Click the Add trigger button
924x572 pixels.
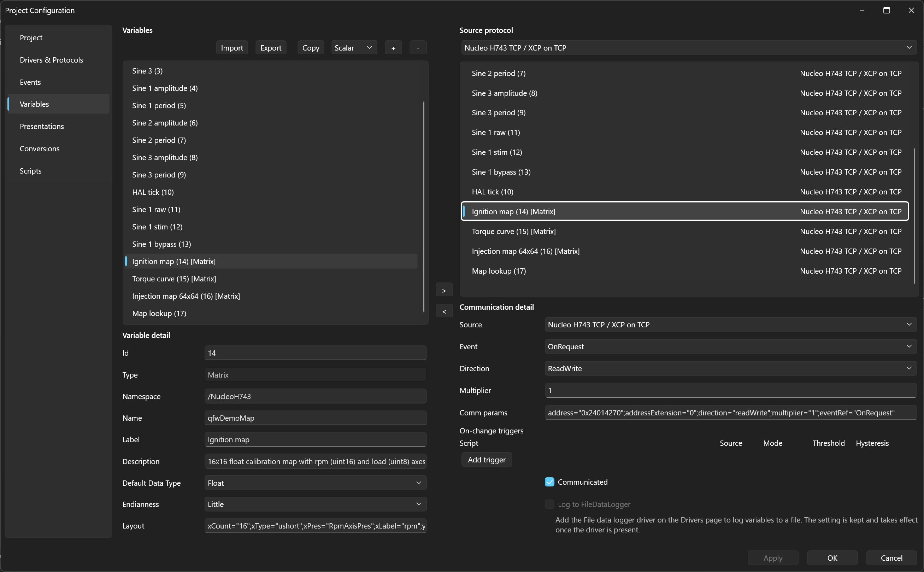(x=487, y=460)
